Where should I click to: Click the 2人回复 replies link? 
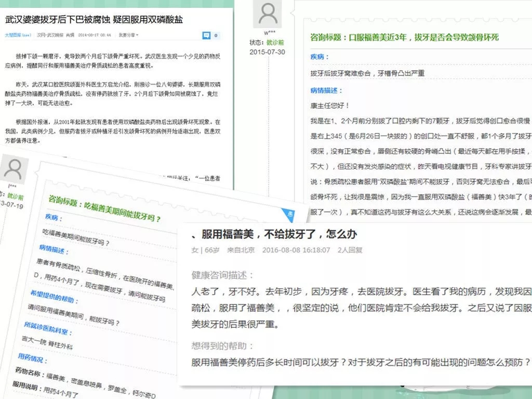point(351,250)
